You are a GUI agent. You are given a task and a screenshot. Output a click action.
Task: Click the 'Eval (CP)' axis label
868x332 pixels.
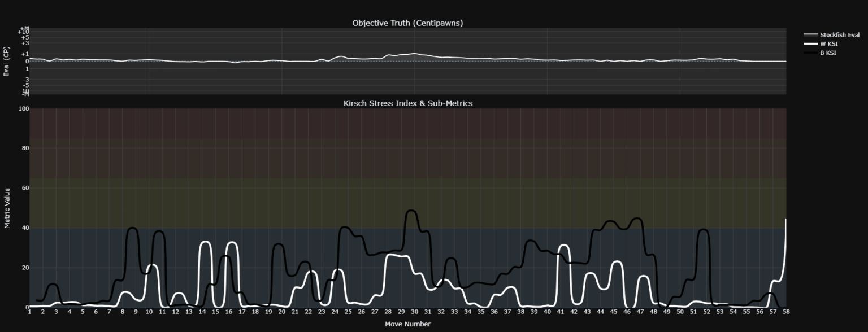coord(7,61)
